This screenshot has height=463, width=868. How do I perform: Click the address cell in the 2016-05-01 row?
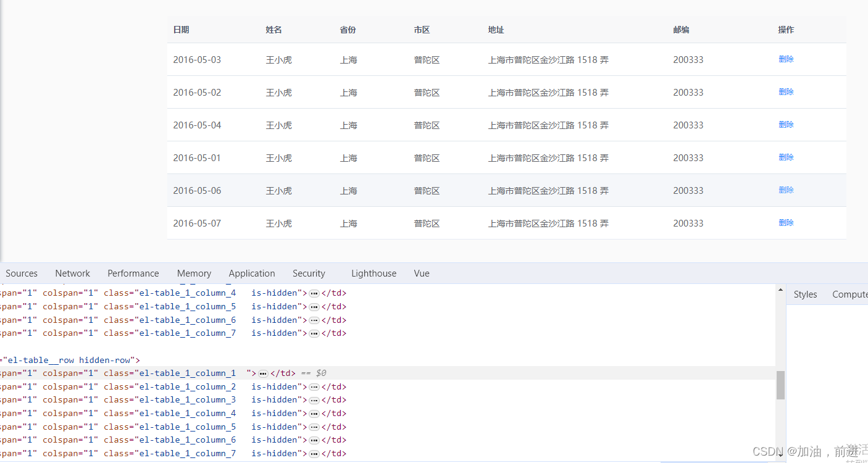pyautogui.click(x=548, y=158)
